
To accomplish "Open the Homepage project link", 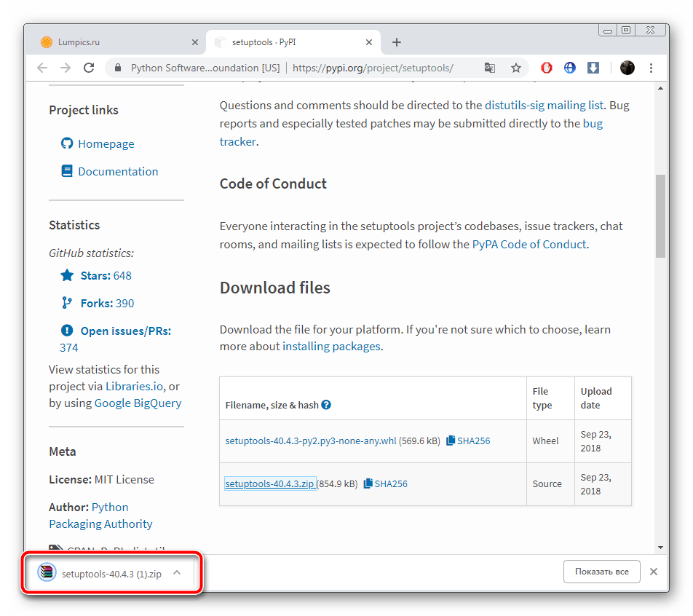I will tap(106, 144).
